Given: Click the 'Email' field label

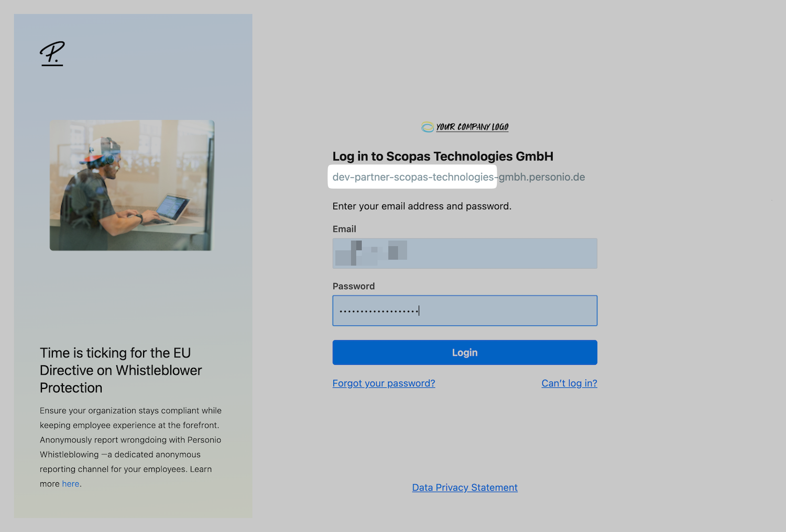Looking at the screenshot, I should pyautogui.click(x=344, y=229).
